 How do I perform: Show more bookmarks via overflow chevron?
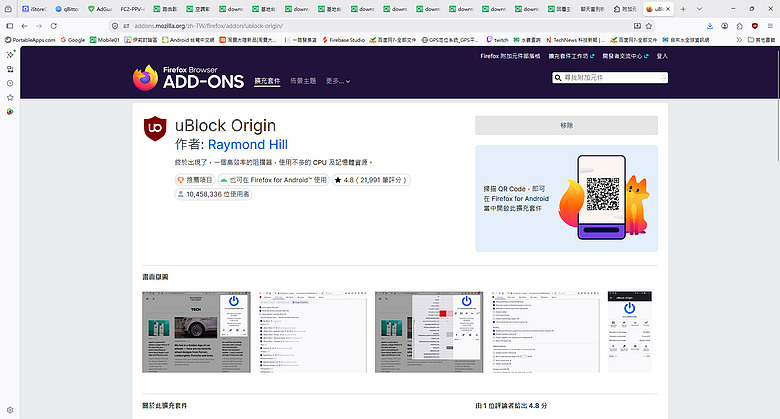739,40
